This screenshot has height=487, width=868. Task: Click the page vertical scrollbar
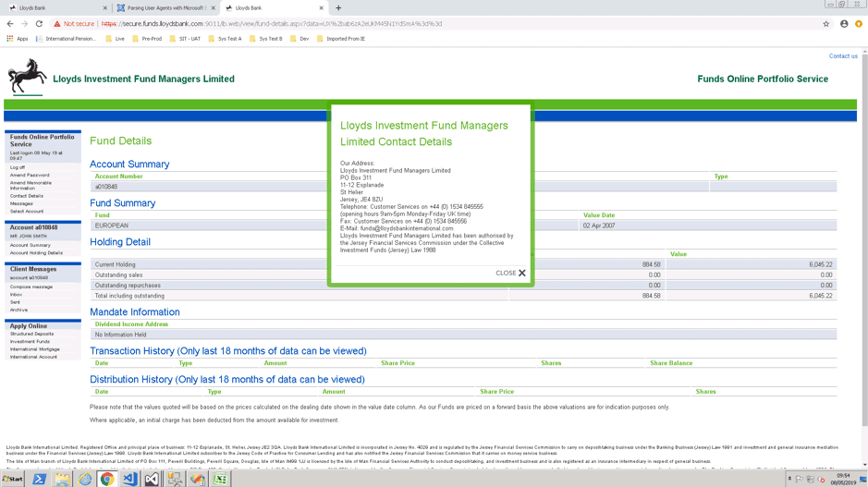click(x=864, y=238)
